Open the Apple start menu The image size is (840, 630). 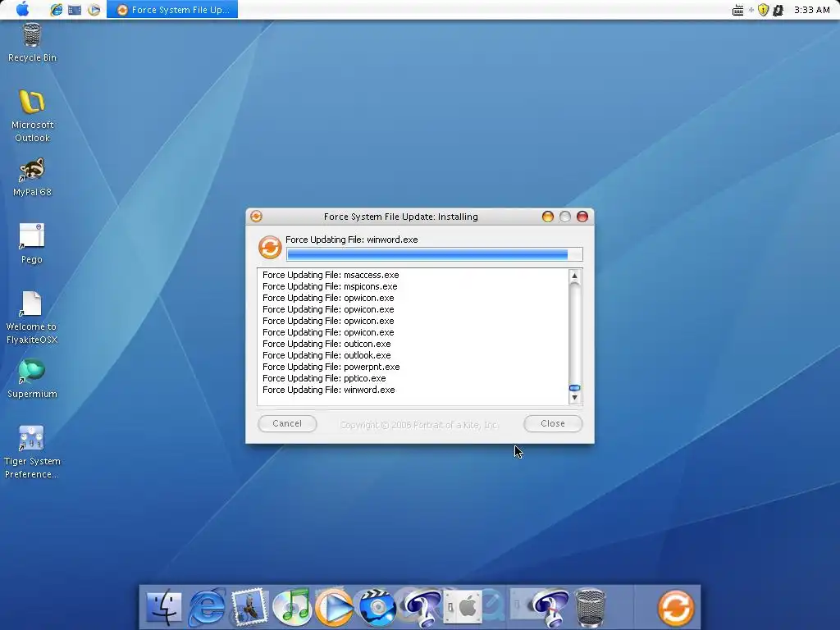click(22, 9)
